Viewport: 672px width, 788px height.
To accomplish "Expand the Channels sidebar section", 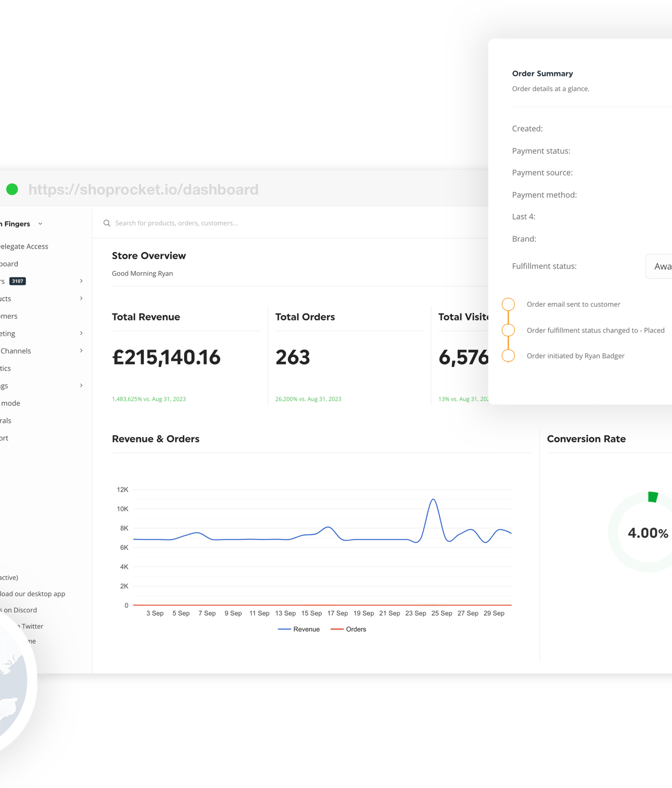I will tap(81, 350).
